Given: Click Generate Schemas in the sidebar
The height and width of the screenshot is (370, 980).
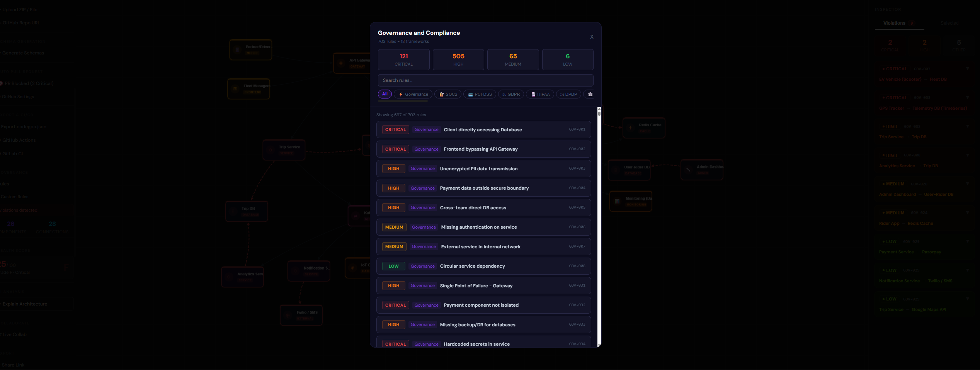Looking at the screenshot, I should pos(23,53).
